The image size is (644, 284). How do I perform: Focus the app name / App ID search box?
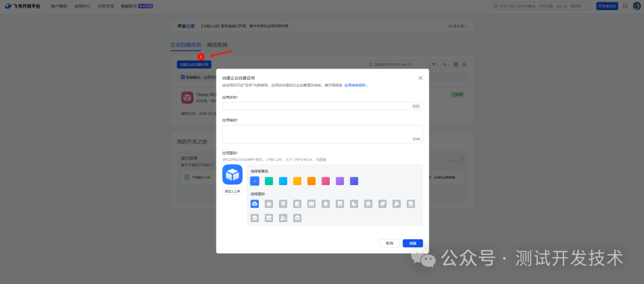point(396,64)
